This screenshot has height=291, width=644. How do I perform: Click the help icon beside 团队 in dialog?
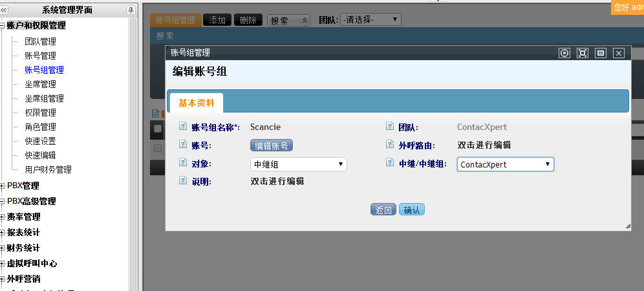[x=390, y=127]
